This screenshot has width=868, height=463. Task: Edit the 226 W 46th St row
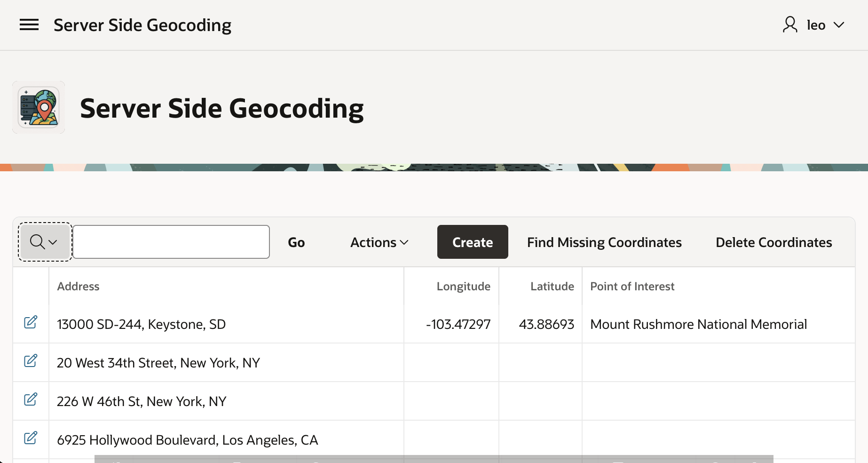tap(31, 399)
